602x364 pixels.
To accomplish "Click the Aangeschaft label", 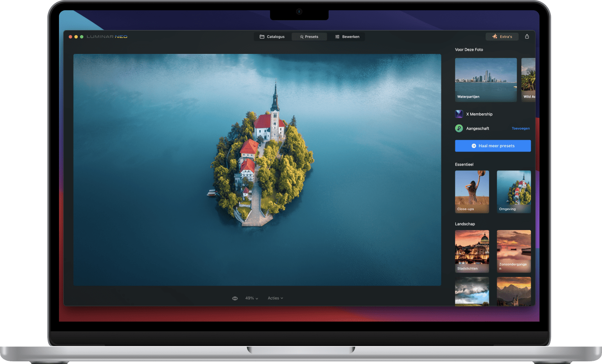I will tap(478, 128).
